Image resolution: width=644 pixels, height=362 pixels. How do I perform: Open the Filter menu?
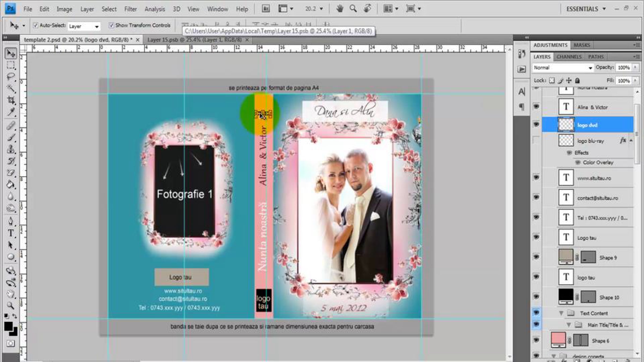130,9
